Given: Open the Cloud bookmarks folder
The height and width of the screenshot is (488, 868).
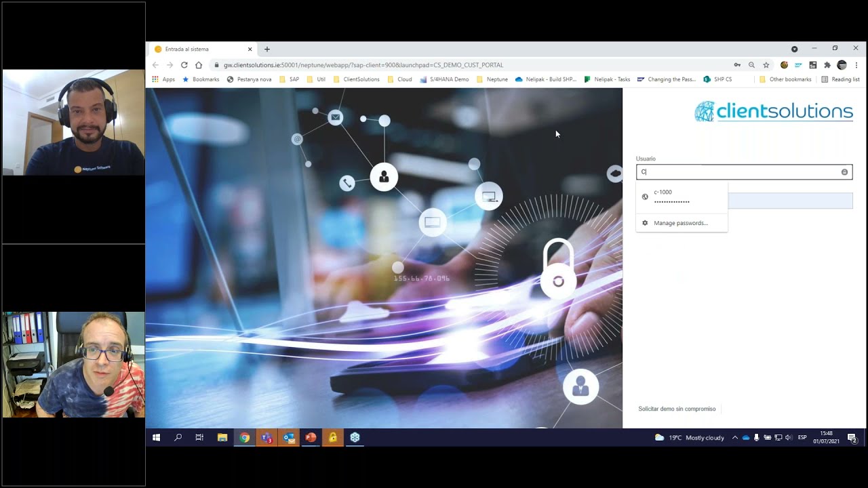Looking at the screenshot, I should point(399,79).
